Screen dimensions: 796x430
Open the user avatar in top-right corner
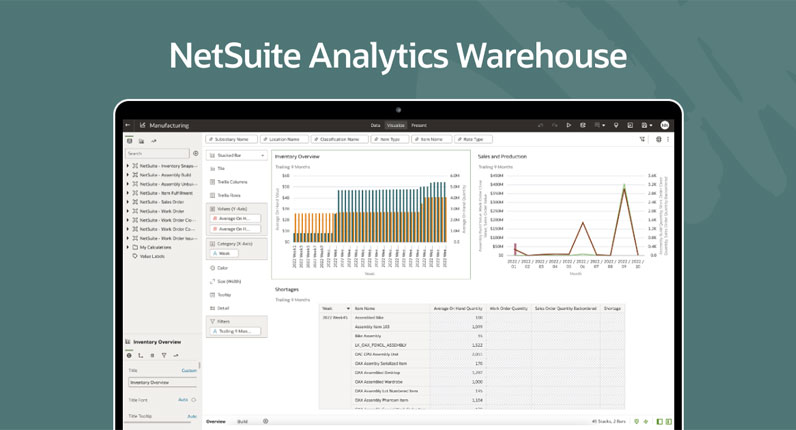665,125
